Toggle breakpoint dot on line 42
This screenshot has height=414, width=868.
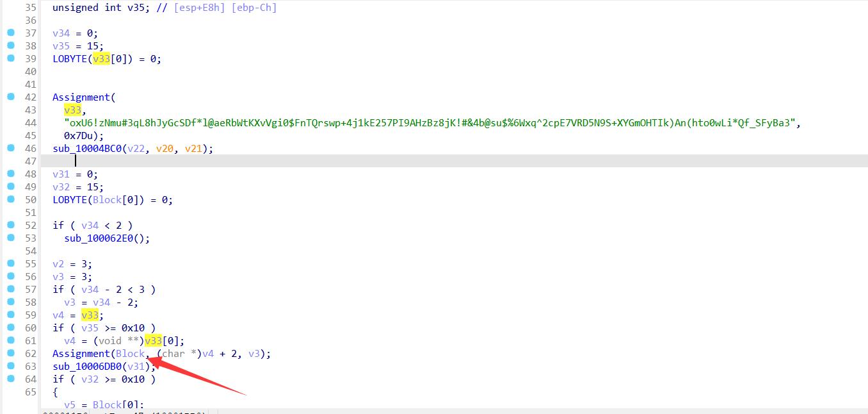point(11,97)
